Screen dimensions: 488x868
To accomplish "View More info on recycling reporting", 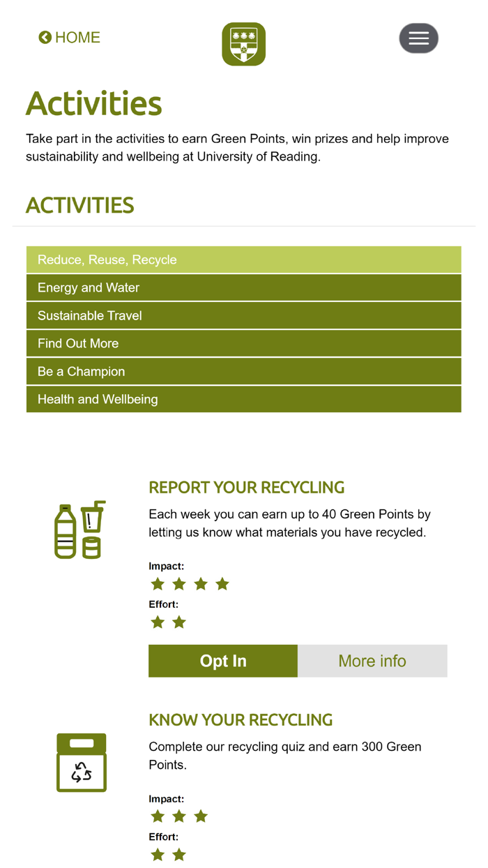I will pos(372,661).
